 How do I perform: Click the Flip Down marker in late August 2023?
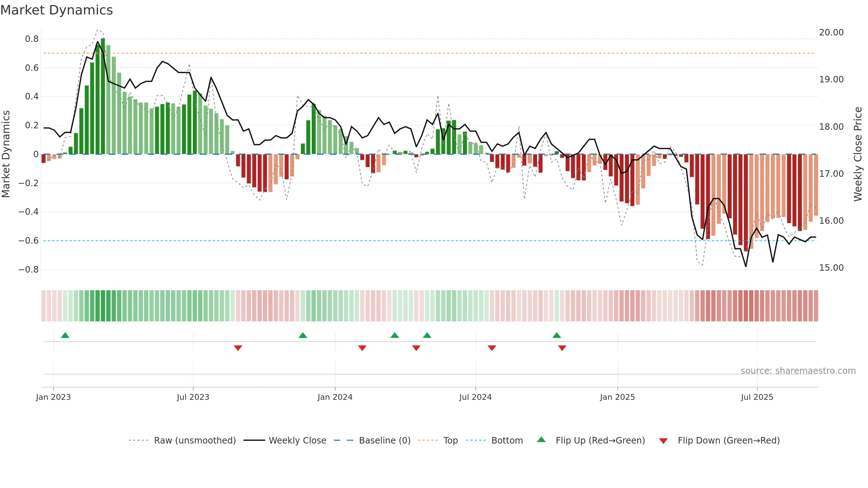click(238, 348)
